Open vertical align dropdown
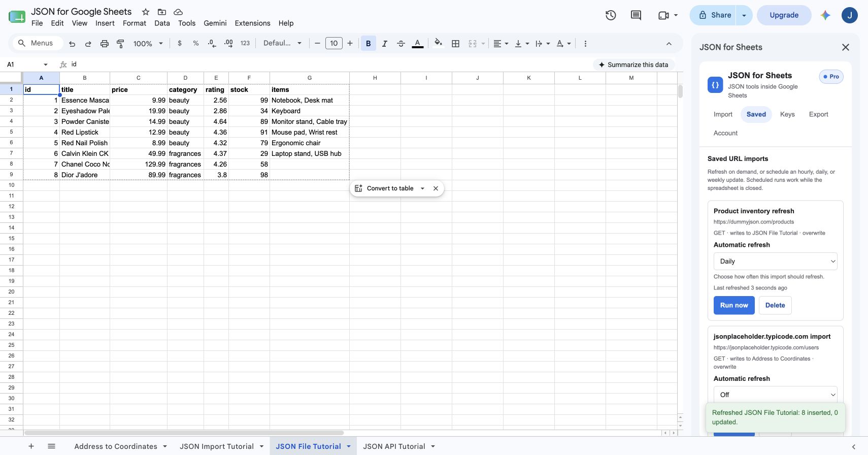Screen dimensions: 868x455 [x=522, y=44]
